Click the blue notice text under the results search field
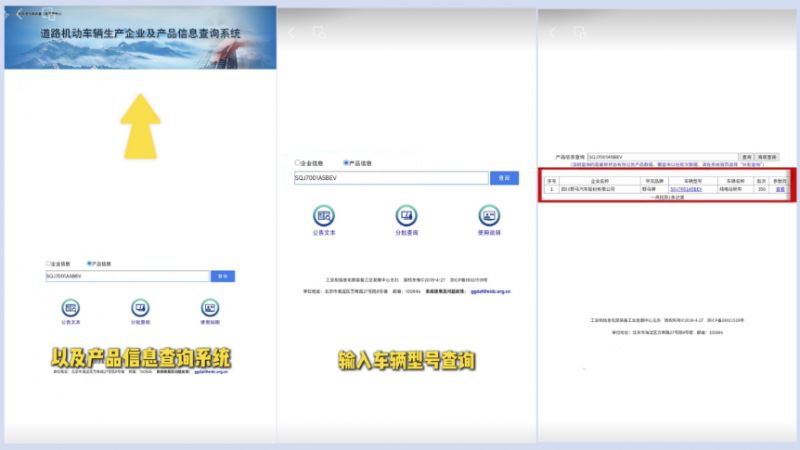800x450 pixels. tap(667, 165)
